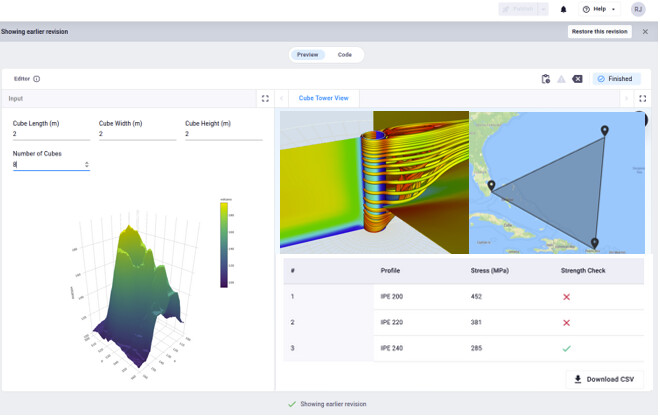This screenshot has height=416, width=660.
Task: Dismiss the earlier revision banner
Action: click(x=645, y=32)
